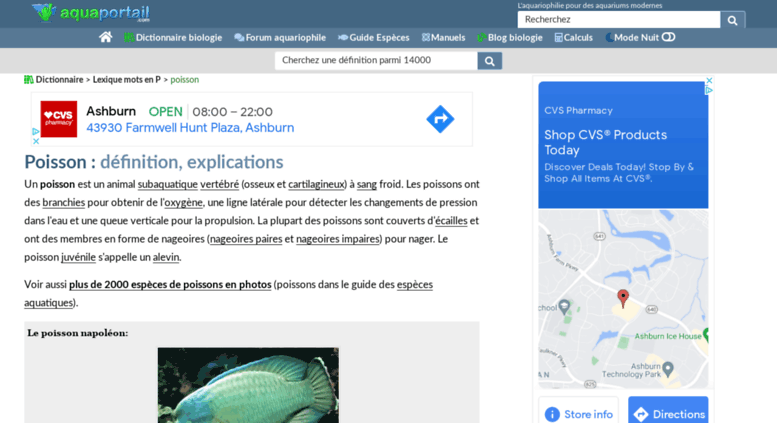Click the Store info button
The width and height of the screenshot is (777, 423).
pos(578,412)
